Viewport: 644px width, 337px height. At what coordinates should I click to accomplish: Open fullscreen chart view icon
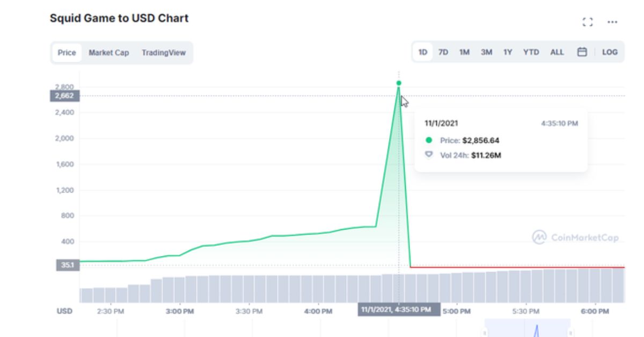tap(588, 22)
